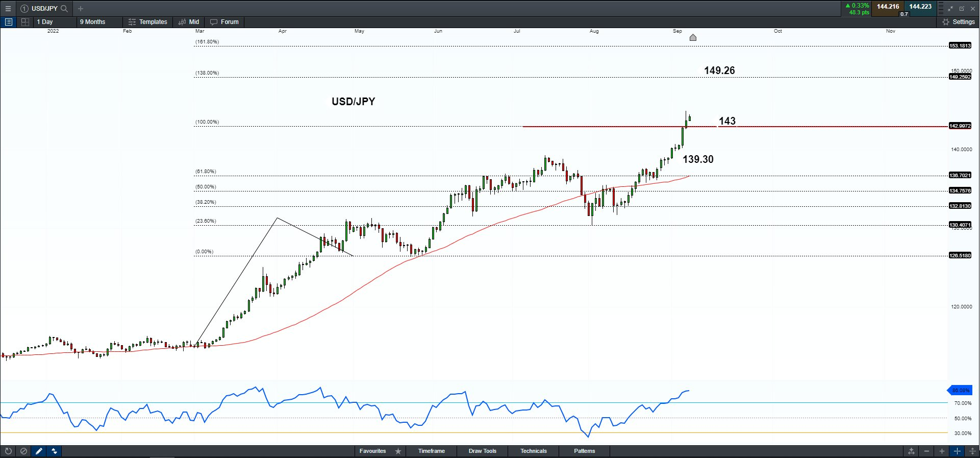This screenshot has width=980, height=458.
Task: Click the 136.7021 price axis label
Action: pyautogui.click(x=960, y=176)
